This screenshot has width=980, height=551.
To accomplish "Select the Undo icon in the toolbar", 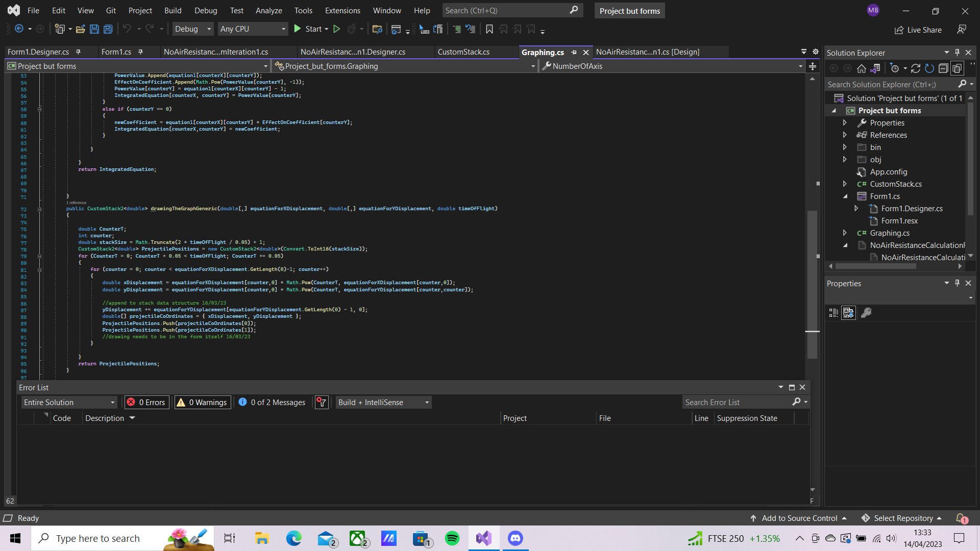I will pos(127,29).
